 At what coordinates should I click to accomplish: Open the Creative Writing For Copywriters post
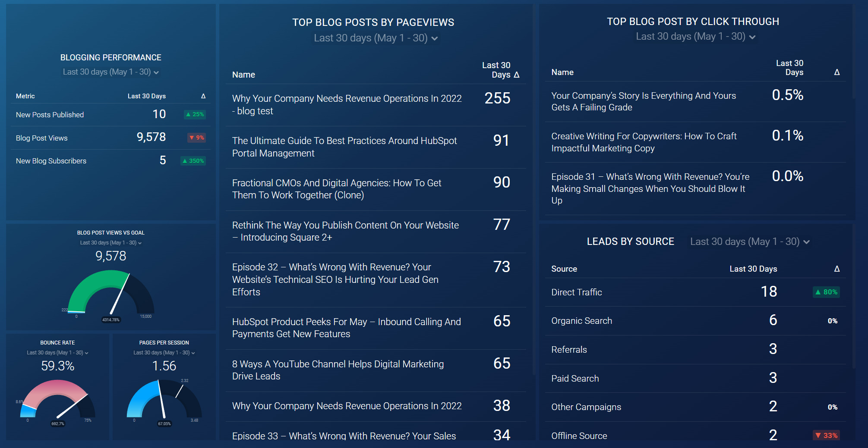click(x=644, y=142)
